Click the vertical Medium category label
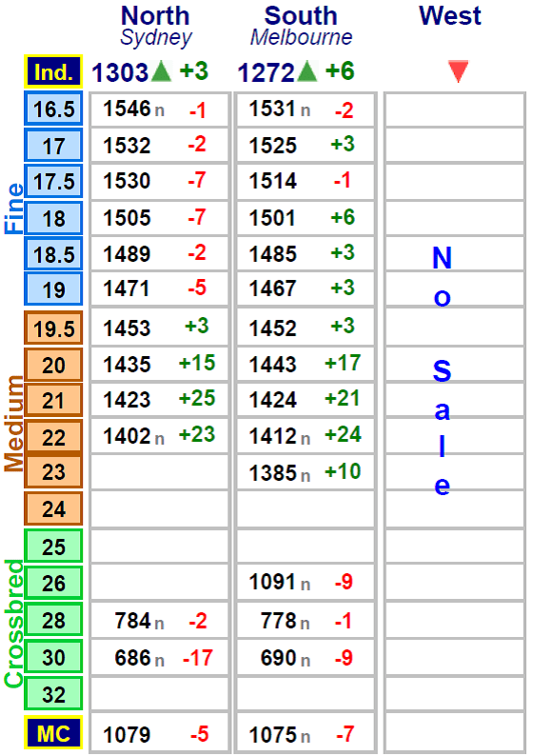This screenshot has height=756, width=533. pos(13,424)
